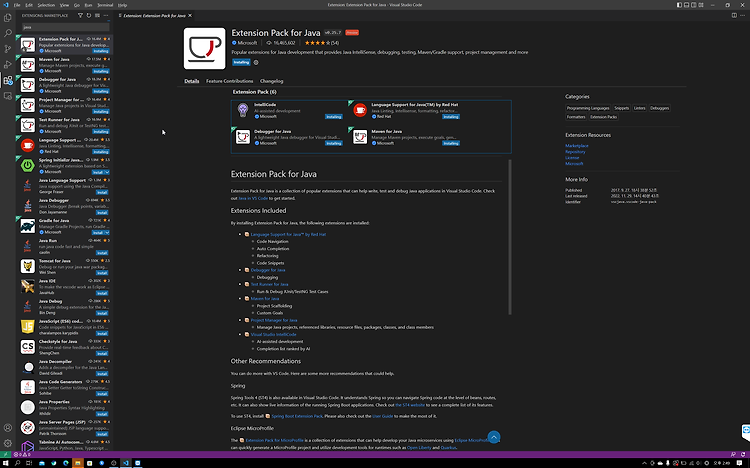Image resolution: width=750 pixels, height=468 pixels.
Task: Follow the Java in VS Code link
Action: pyautogui.click(x=253, y=198)
